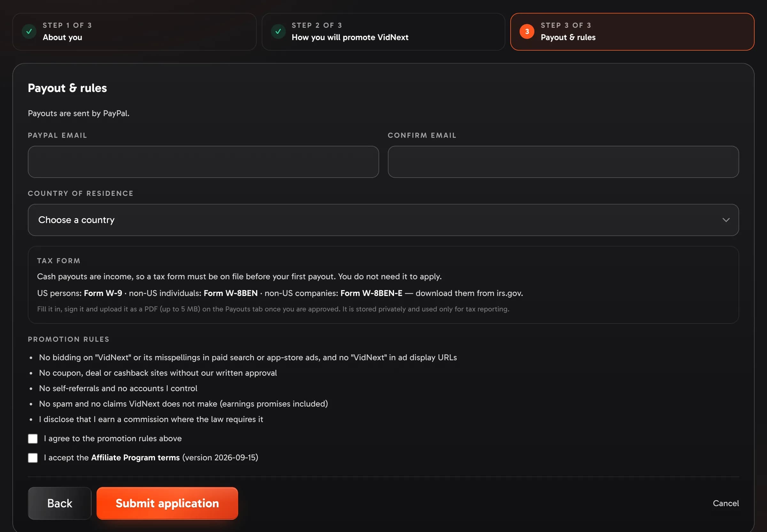The height and width of the screenshot is (532, 767).
Task: Click the TAX FORM section label
Action: 59,261
